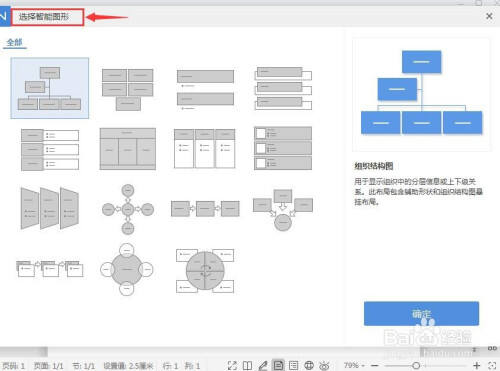The image size is (500, 371).
Task: Click the zoom out minus button
Action: click(x=375, y=366)
